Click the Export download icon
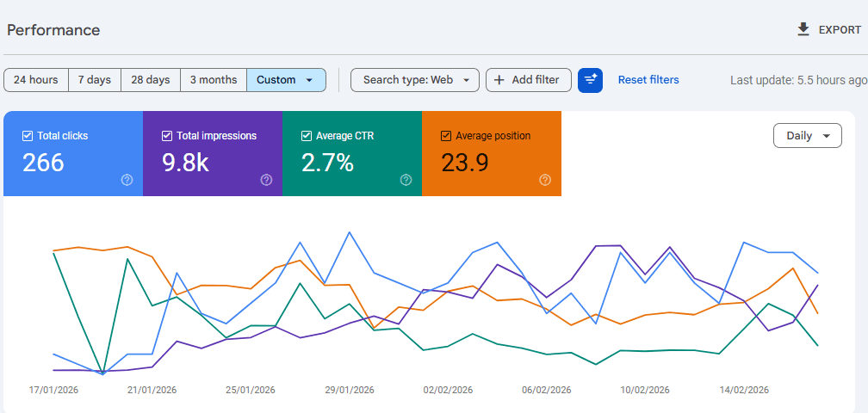 tap(803, 29)
